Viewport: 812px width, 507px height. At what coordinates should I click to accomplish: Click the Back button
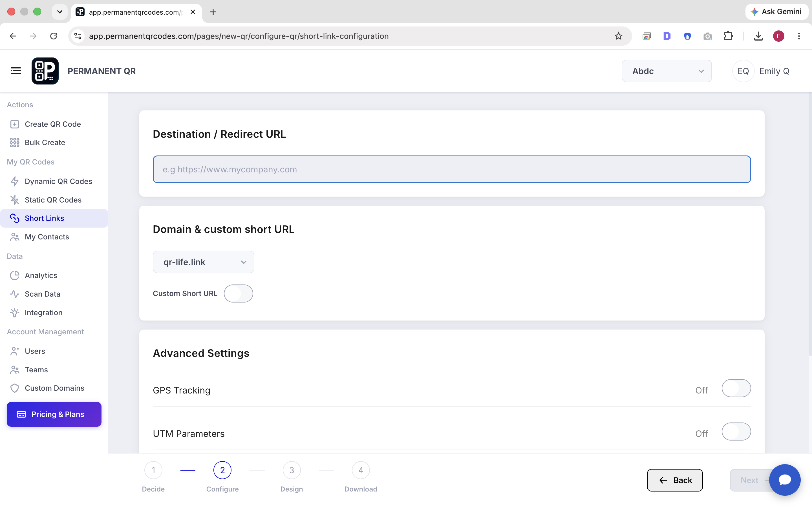pyautogui.click(x=675, y=480)
